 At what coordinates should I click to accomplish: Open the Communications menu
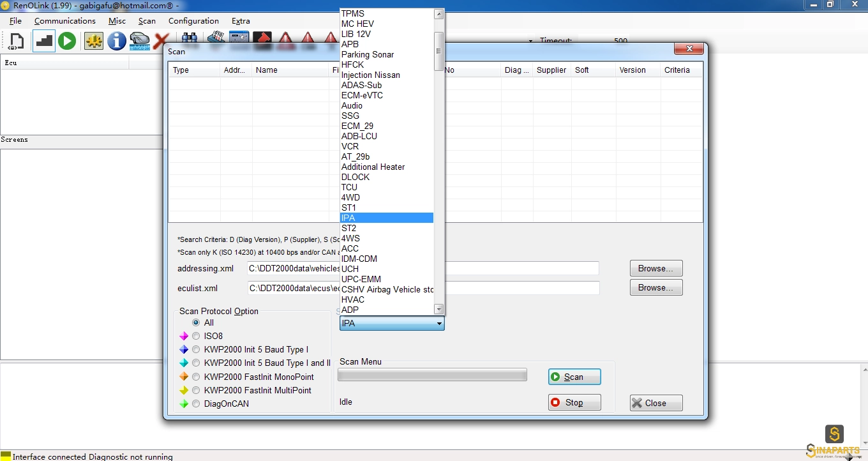tap(65, 21)
